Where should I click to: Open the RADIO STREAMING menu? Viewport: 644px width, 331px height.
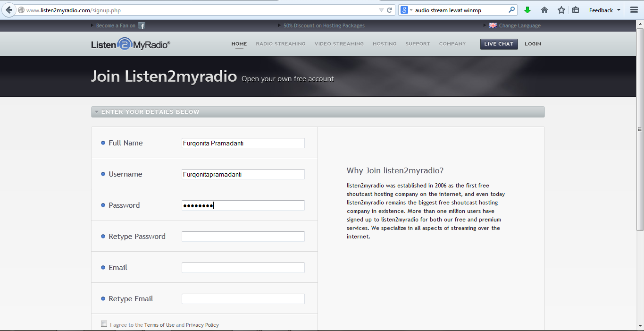(x=281, y=44)
